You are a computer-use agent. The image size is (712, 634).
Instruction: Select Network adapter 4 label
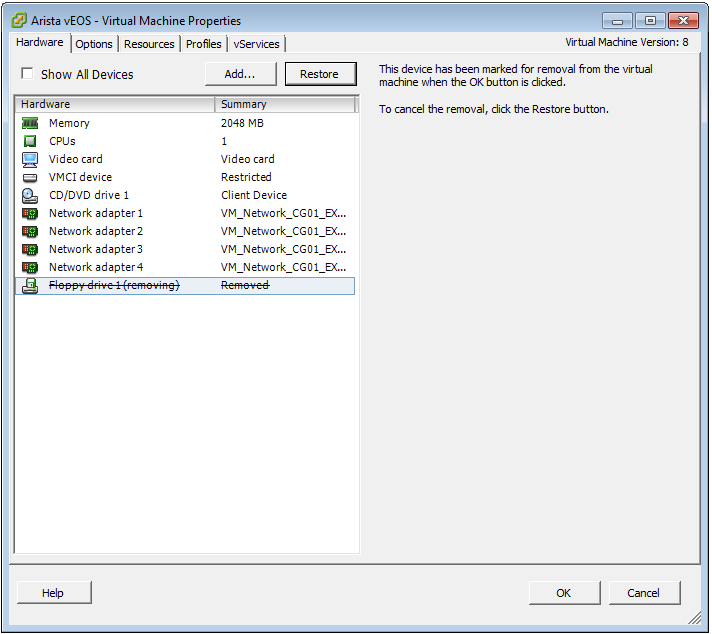click(x=96, y=267)
